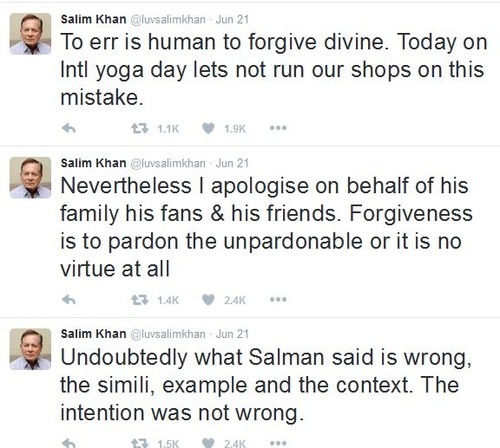Open Jun 21 timestamp of second tweet
500x448 pixels.
pyautogui.click(x=232, y=163)
